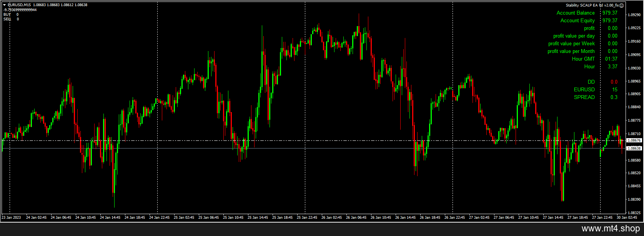
Task: Click the 1.08676 price level tag
Action: click(634, 140)
